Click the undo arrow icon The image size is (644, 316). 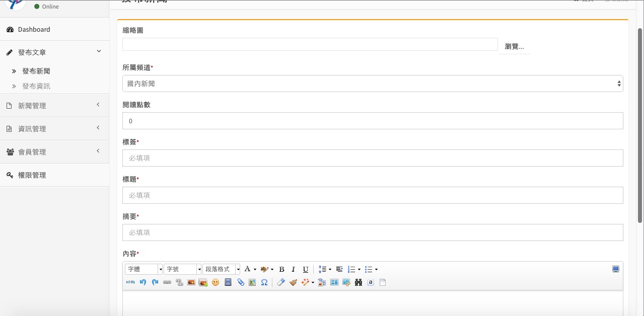coord(143,283)
